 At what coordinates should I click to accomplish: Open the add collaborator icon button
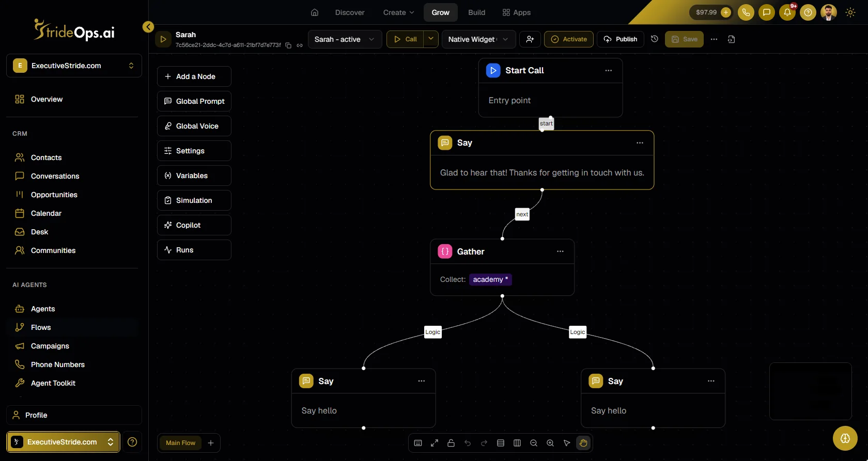(x=530, y=39)
